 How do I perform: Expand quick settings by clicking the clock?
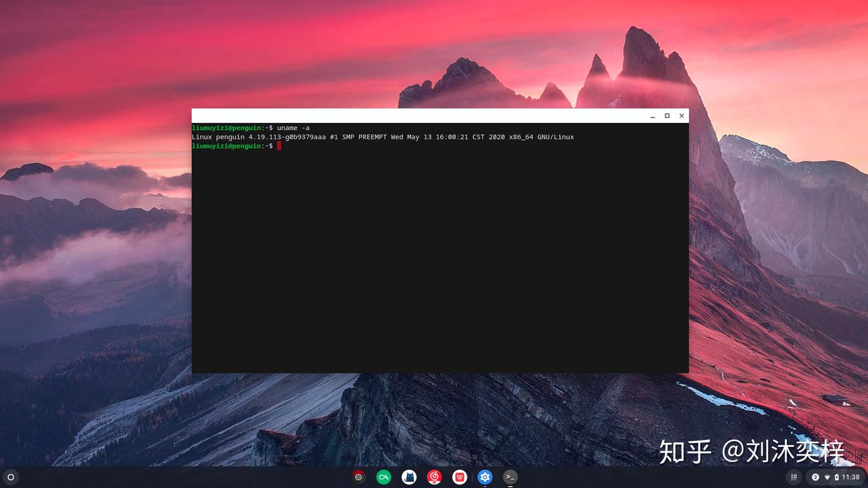(851, 477)
